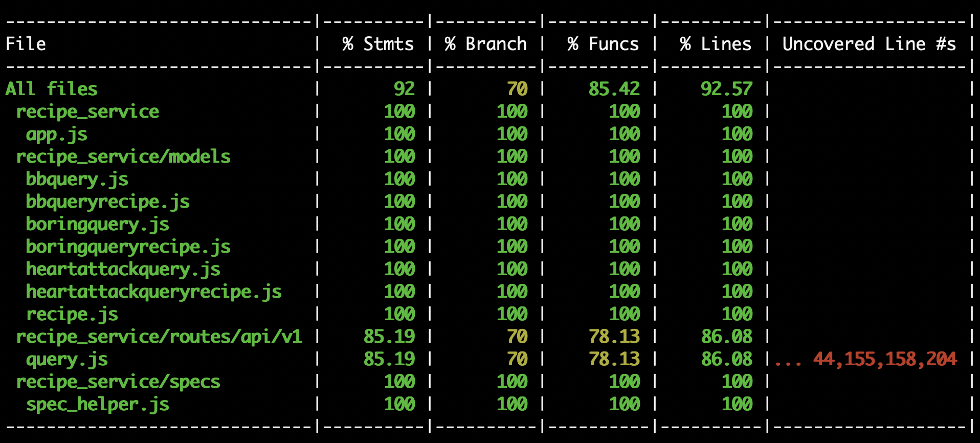The image size is (980, 443).
Task: Click query.js 78.13 funcs value
Action: point(614,359)
